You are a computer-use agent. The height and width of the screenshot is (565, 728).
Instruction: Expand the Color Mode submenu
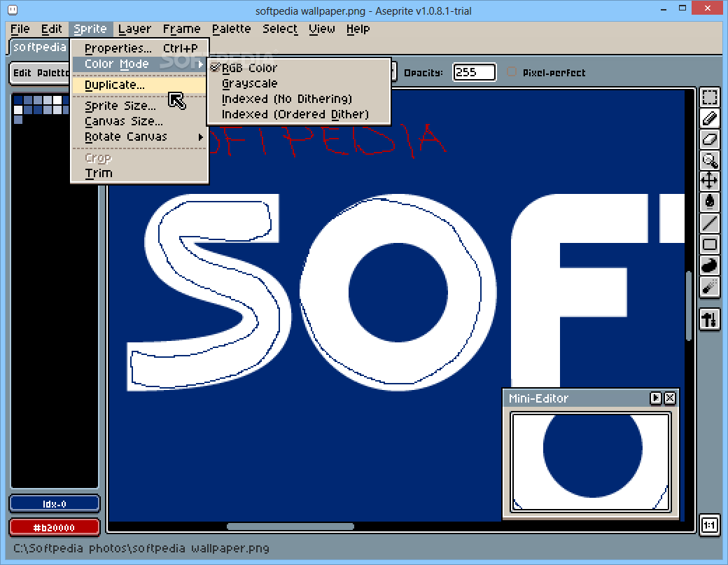[139, 64]
